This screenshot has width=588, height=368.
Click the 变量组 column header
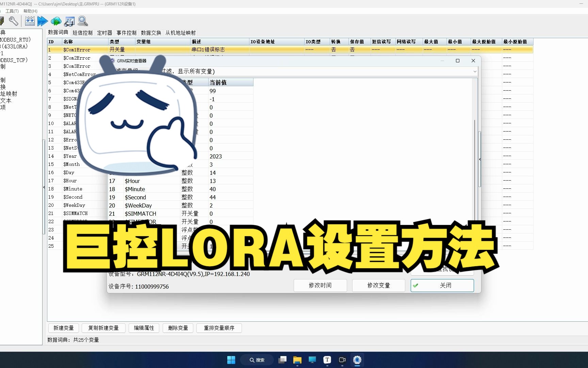tap(163, 42)
